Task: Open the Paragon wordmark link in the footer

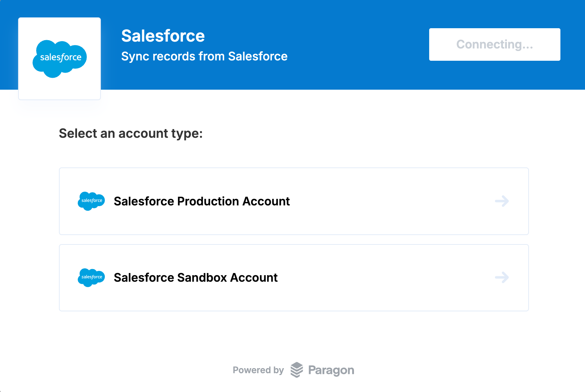Action: [x=331, y=370]
